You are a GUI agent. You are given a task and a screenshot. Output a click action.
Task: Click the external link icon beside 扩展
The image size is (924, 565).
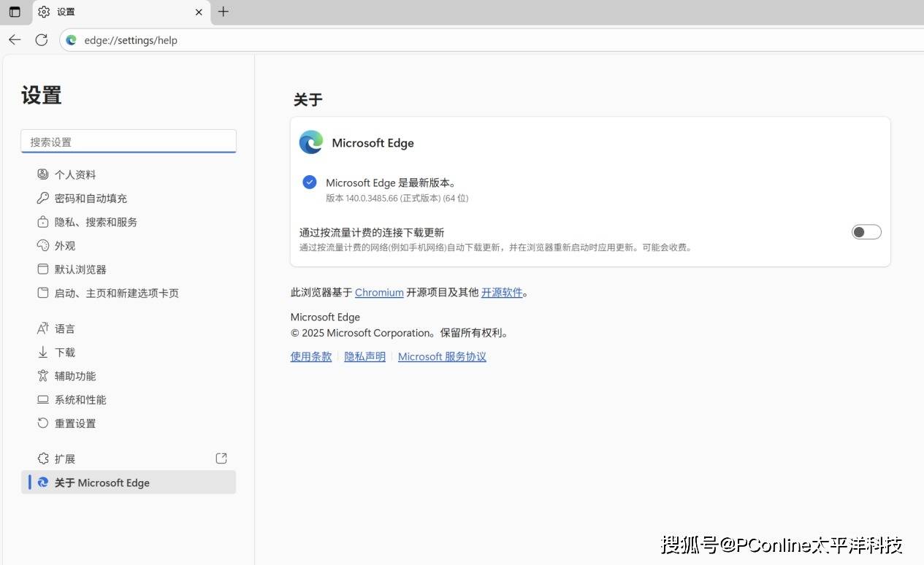click(x=221, y=458)
